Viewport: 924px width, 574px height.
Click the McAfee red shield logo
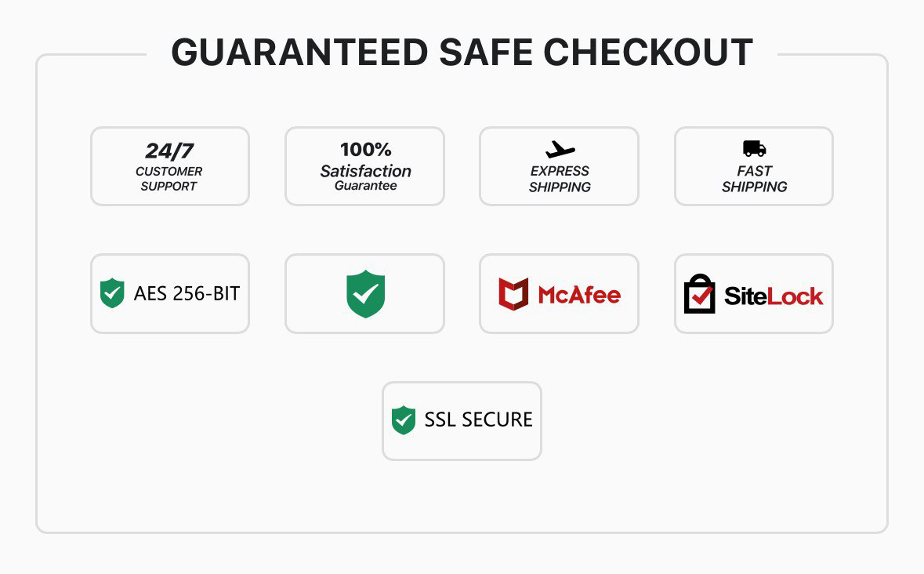click(x=513, y=293)
